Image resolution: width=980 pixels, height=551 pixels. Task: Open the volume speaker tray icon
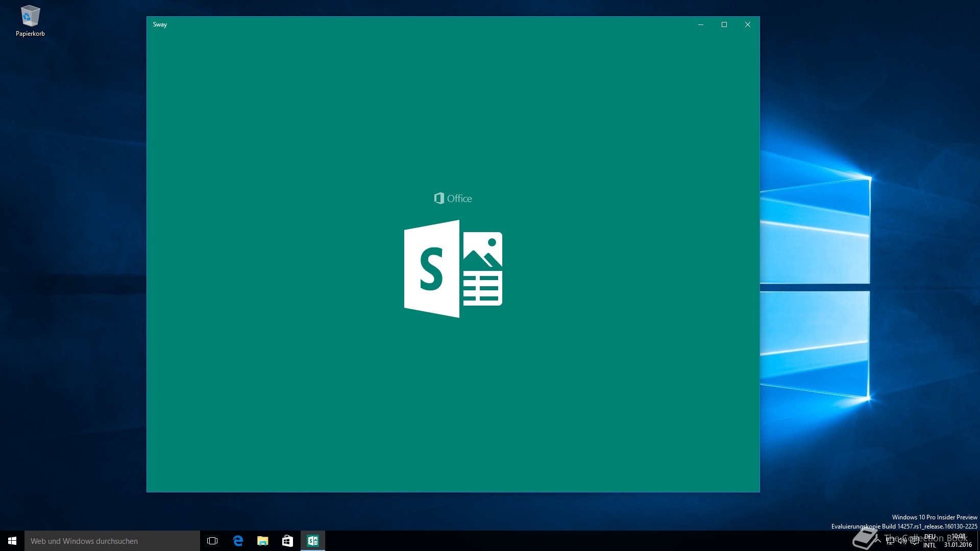(902, 541)
